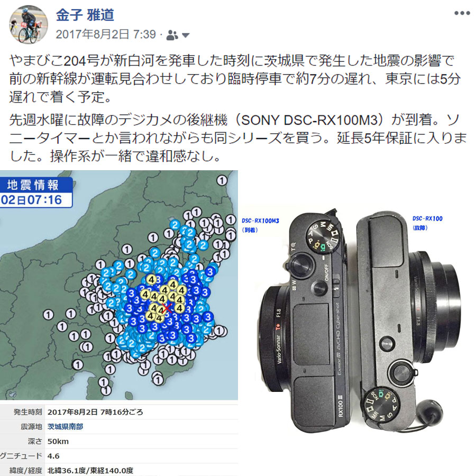Open the post timestamp 2017年8月2日 7:39
The width and height of the screenshot is (476, 476).
click(106, 34)
